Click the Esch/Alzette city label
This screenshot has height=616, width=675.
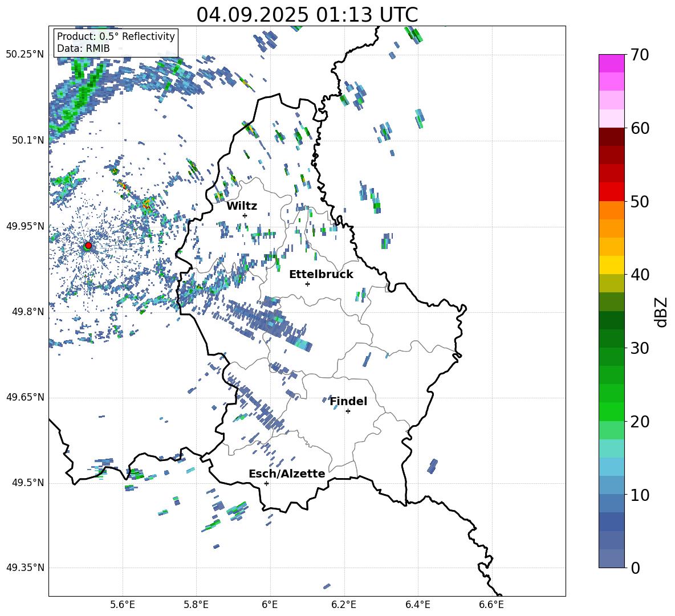click(x=287, y=474)
